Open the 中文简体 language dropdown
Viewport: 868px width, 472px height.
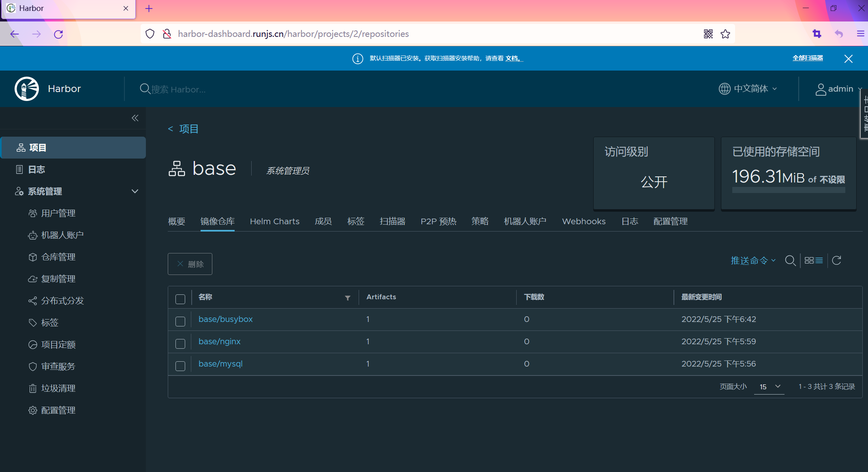tap(748, 89)
